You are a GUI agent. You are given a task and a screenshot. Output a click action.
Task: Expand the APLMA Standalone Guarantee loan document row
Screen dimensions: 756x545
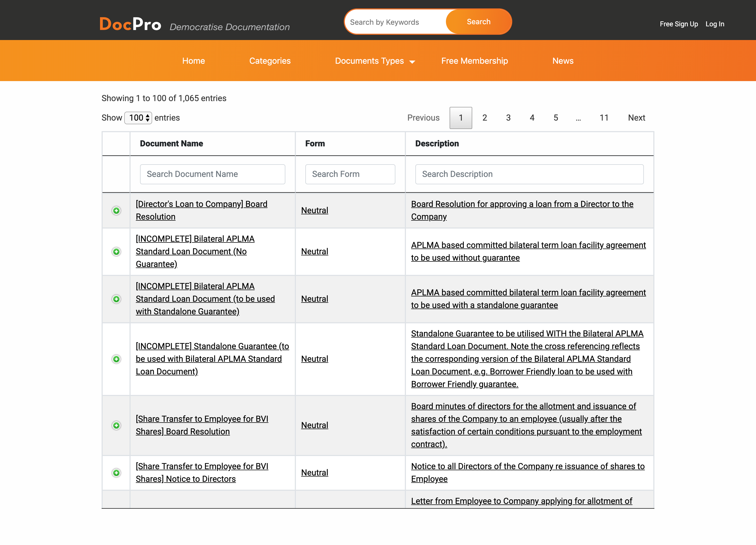pyautogui.click(x=116, y=299)
